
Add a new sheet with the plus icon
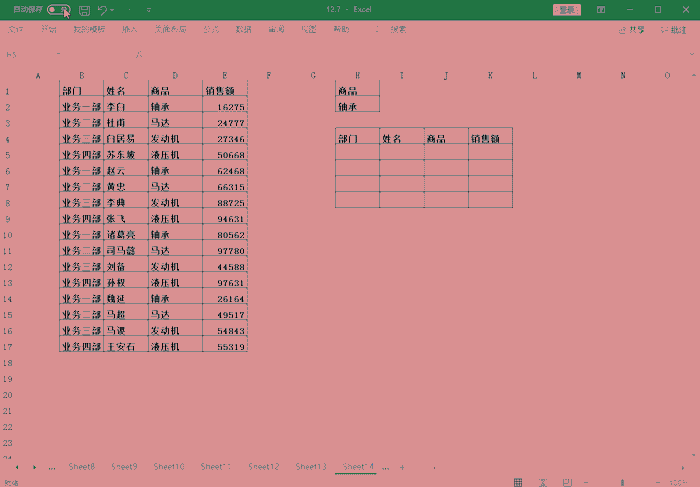[x=402, y=466]
